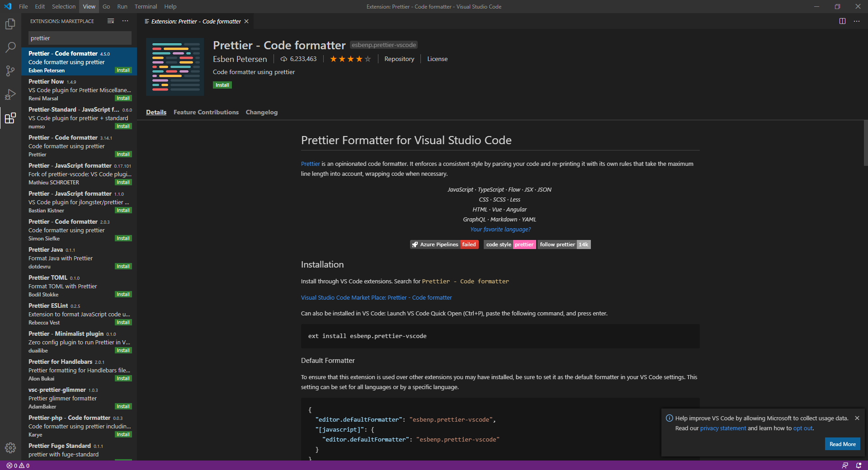Install Prettier for Handlebars extension
This screenshot has height=470, width=868.
[123, 378]
